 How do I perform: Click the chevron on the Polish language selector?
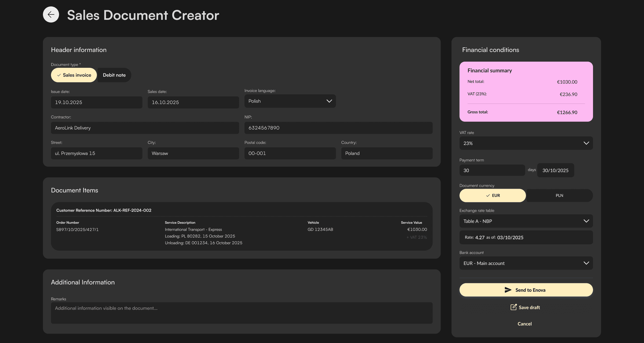[x=329, y=101]
